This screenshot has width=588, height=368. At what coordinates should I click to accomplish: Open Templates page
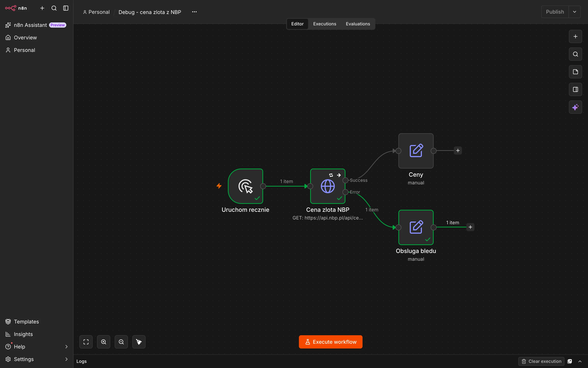click(x=36, y=321)
